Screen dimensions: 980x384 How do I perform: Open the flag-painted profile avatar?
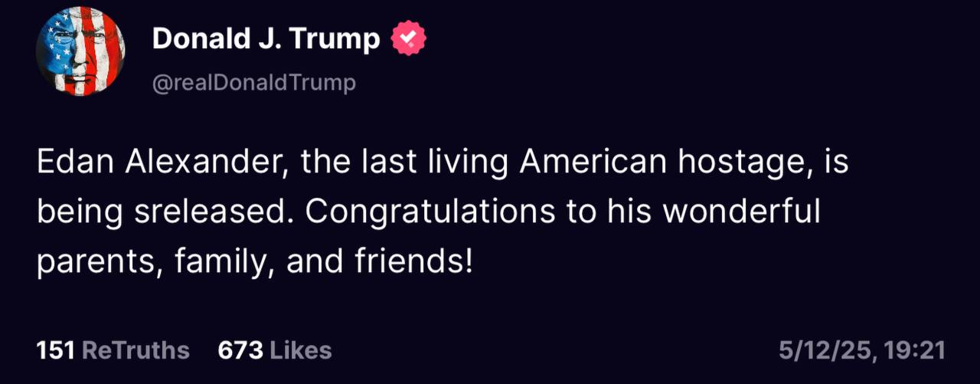point(80,51)
